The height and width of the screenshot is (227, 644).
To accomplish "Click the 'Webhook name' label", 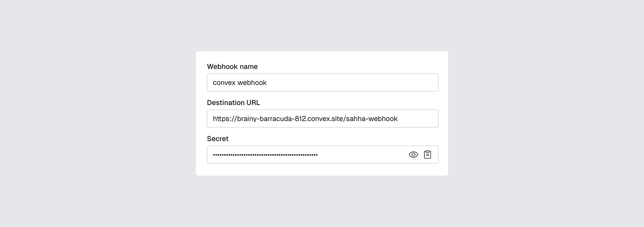I will point(232,66).
